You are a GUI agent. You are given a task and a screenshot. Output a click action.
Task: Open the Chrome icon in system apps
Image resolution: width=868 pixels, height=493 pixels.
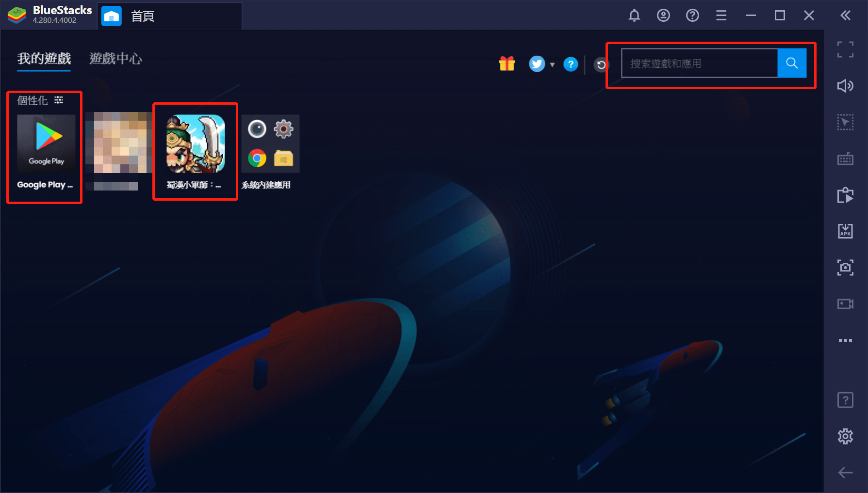click(257, 158)
